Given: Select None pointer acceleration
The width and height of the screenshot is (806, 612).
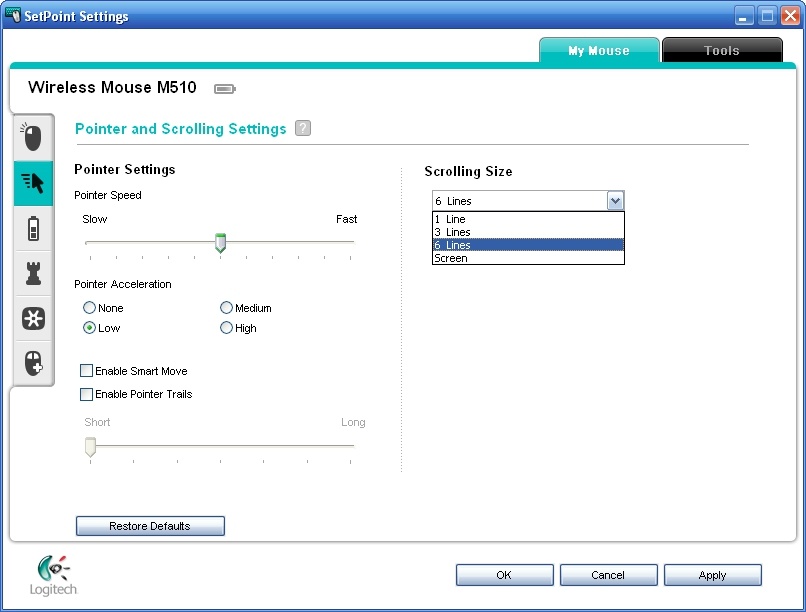Looking at the screenshot, I should tap(89, 308).
